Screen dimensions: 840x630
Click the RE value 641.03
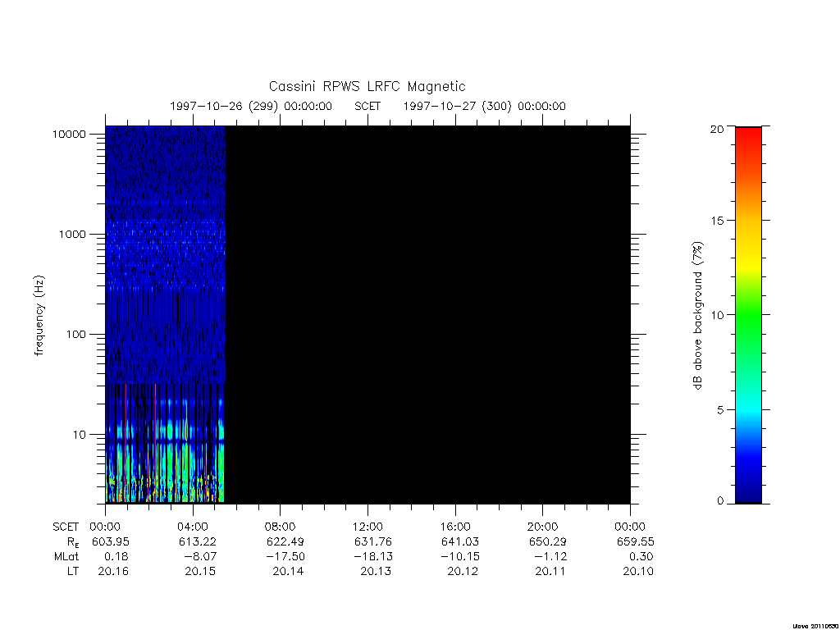(460, 541)
